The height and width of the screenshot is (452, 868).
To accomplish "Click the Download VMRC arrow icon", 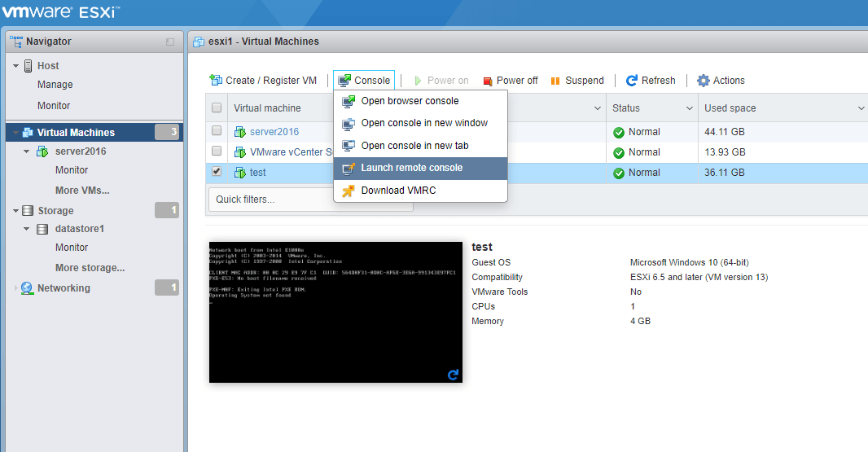I will 349,191.
